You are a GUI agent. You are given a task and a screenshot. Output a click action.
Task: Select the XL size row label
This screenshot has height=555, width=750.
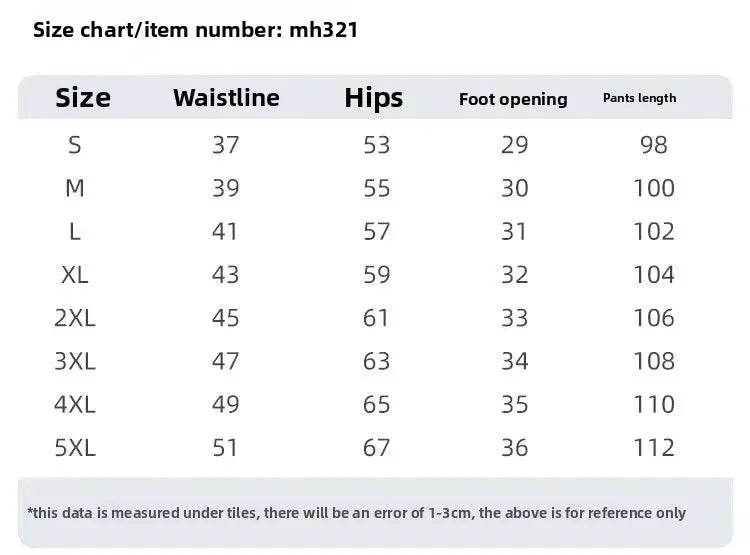[x=75, y=275]
